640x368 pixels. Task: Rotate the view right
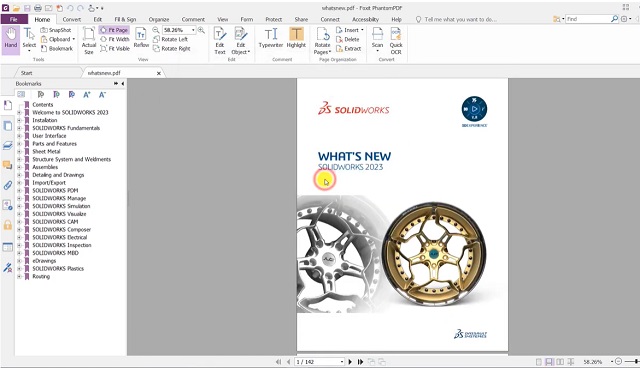(172, 49)
